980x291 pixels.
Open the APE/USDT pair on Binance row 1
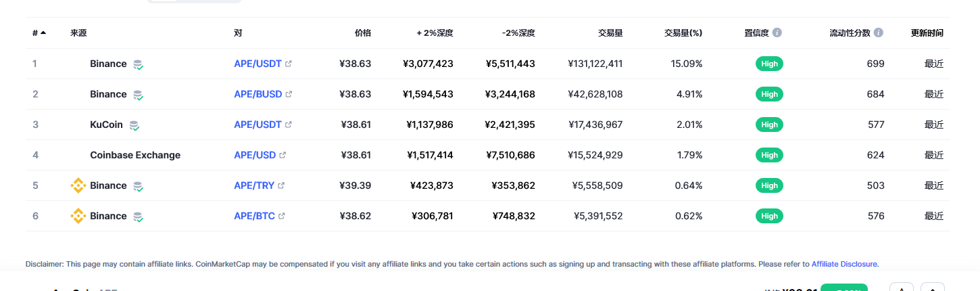click(x=258, y=64)
